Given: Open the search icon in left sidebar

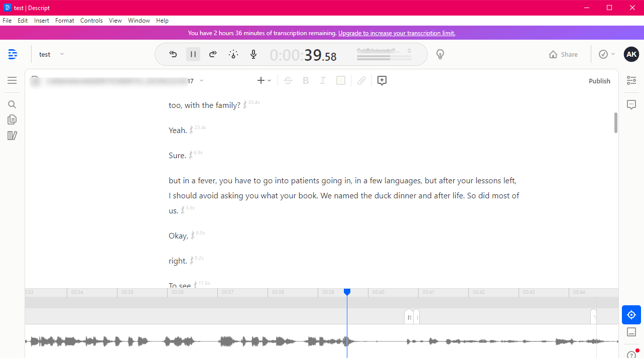Looking at the screenshot, I should (12, 104).
